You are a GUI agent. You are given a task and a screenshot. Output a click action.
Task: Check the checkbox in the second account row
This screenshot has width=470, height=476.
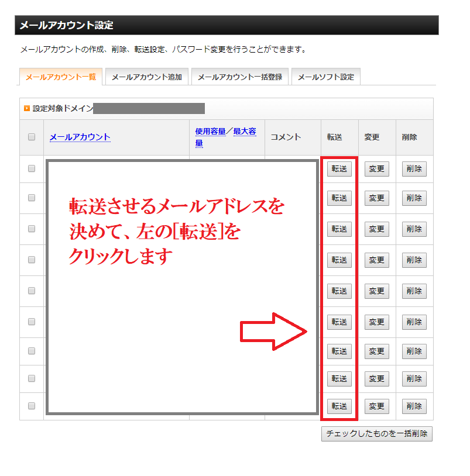32,198
